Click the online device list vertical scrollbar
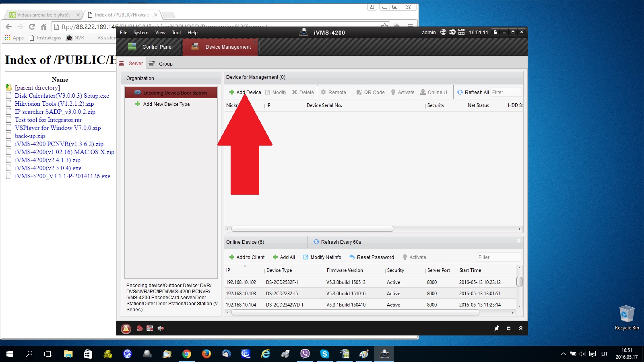Viewport: 644px width, 362px height. click(519, 282)
